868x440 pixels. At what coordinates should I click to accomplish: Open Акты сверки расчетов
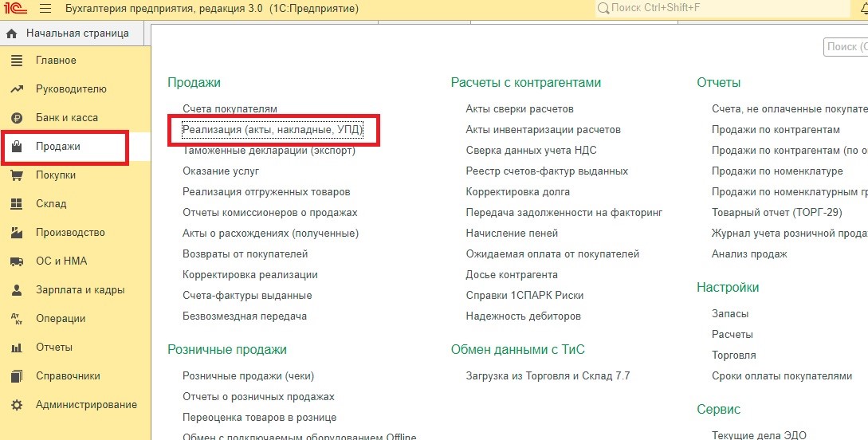click(520, 109)
